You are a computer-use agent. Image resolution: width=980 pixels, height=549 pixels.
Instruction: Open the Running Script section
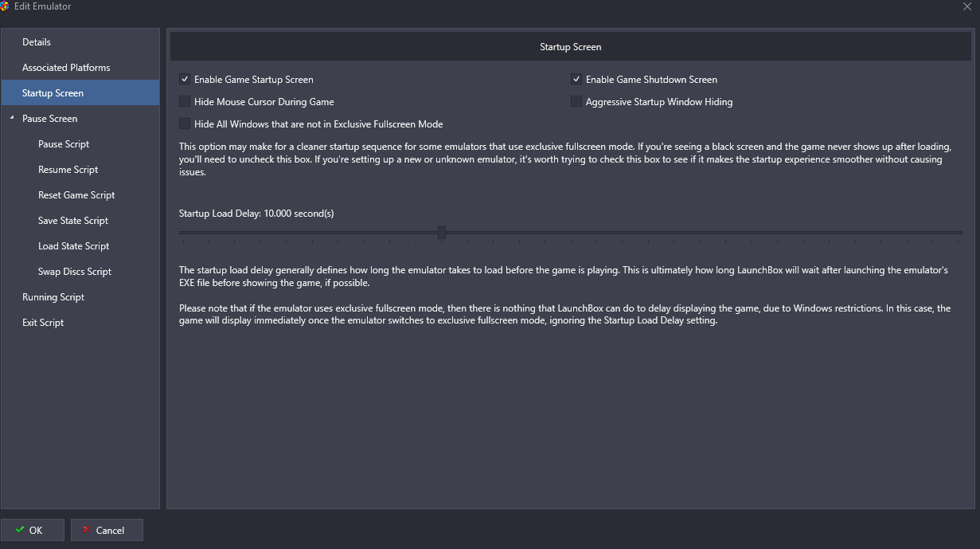pyautogui.click(x=53, y=297)
